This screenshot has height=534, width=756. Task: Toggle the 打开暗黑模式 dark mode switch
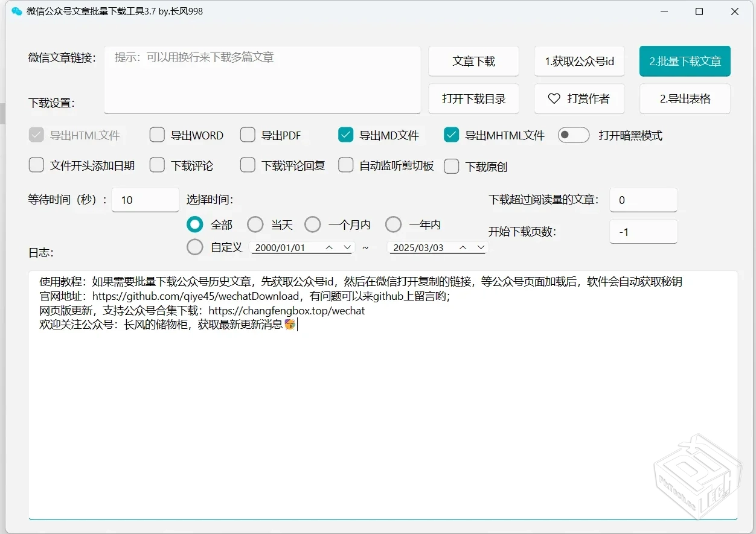[x=573, y=135]
